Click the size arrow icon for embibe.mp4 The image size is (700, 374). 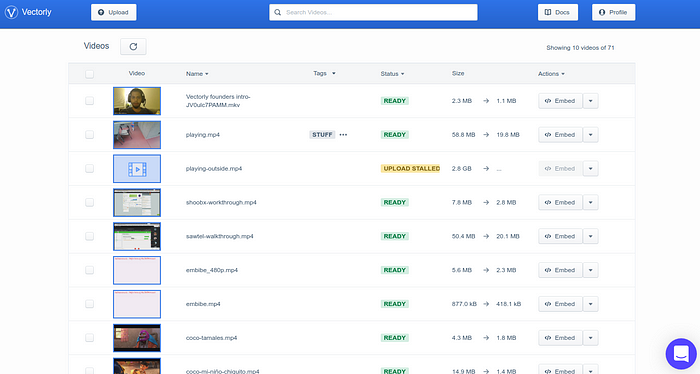(486, 304)
